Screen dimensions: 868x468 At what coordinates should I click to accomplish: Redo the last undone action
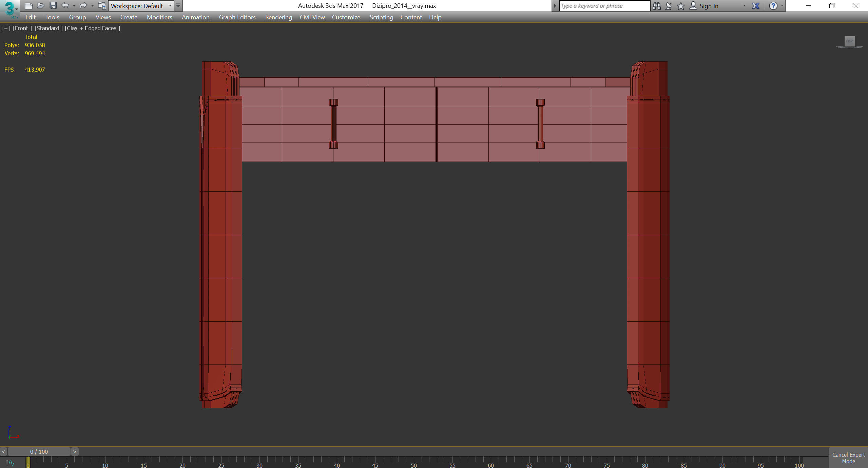pos(83,5)
